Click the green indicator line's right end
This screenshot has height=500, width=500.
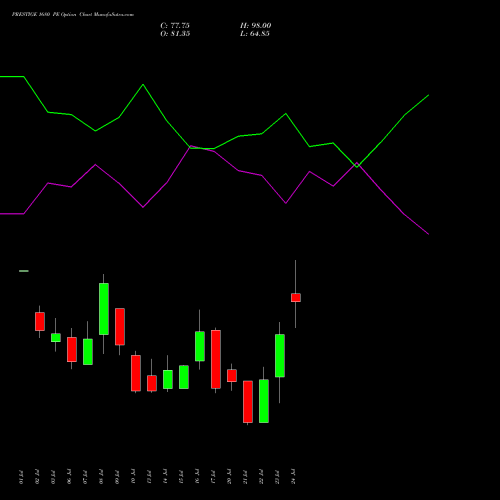tap(428, 96)
